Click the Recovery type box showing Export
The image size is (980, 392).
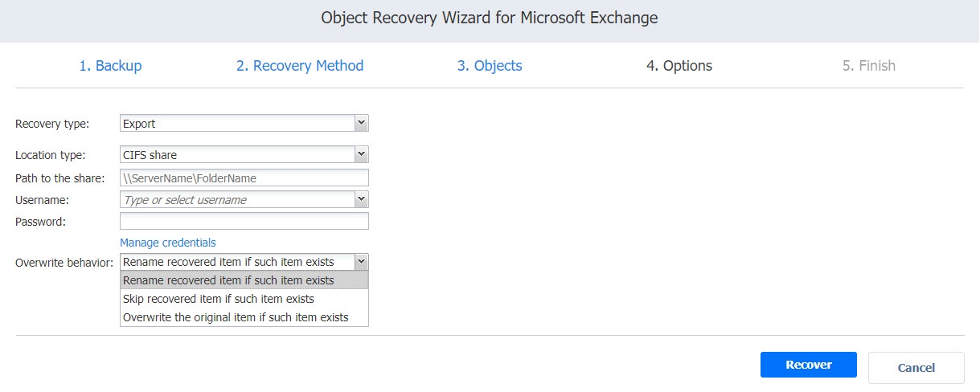point(236,124)
